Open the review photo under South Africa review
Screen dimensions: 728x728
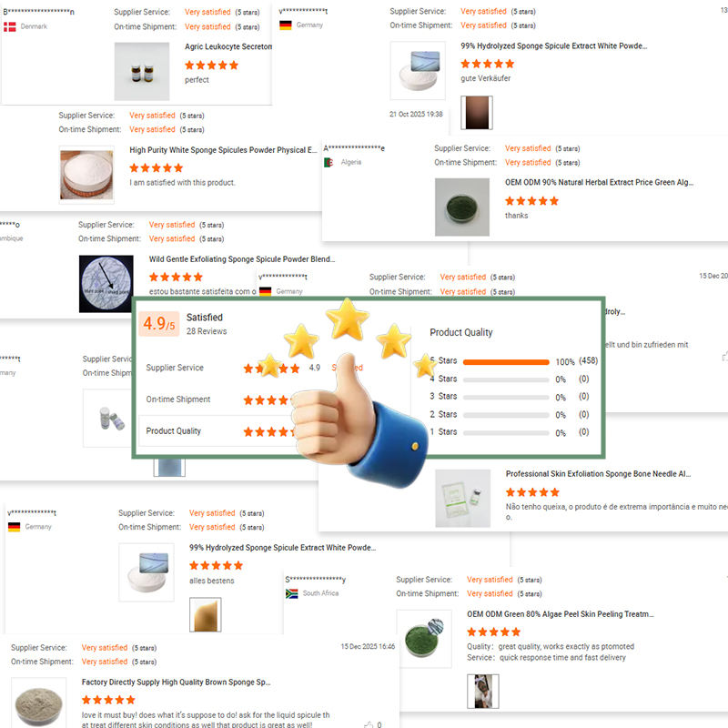click(x=483, y=692)
